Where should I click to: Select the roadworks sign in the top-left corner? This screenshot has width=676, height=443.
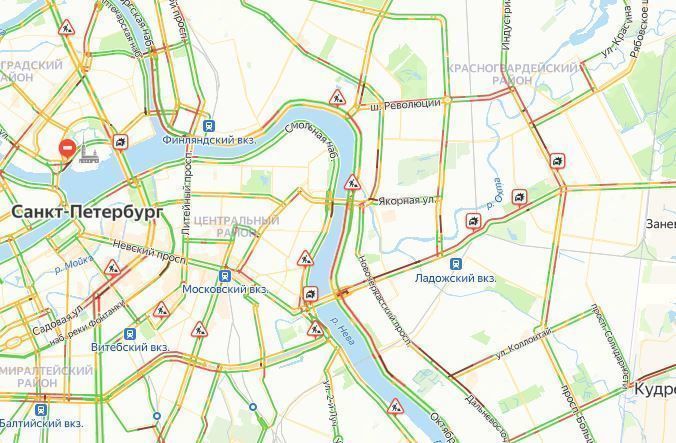pyautogui.click(x=66, y=28)
